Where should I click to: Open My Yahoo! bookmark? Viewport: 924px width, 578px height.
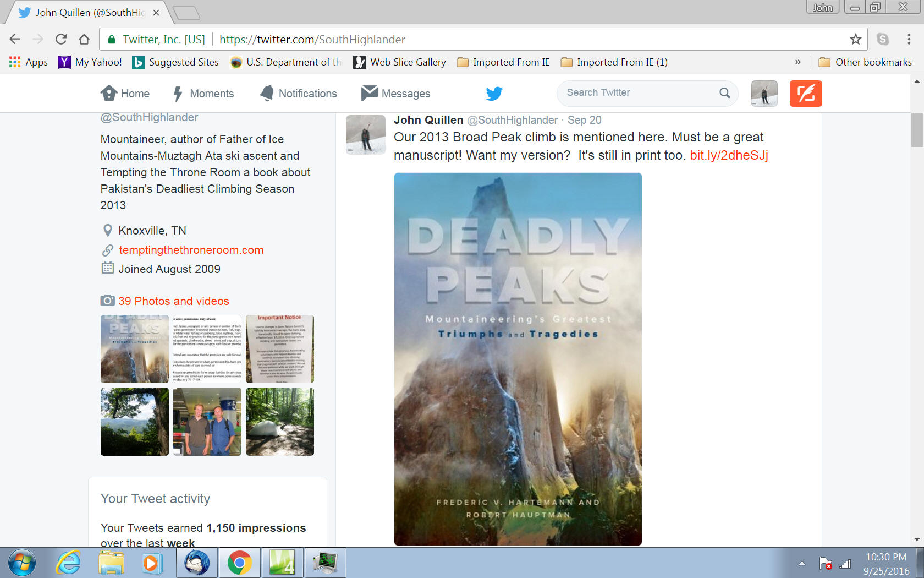click(x=90, y=62)
